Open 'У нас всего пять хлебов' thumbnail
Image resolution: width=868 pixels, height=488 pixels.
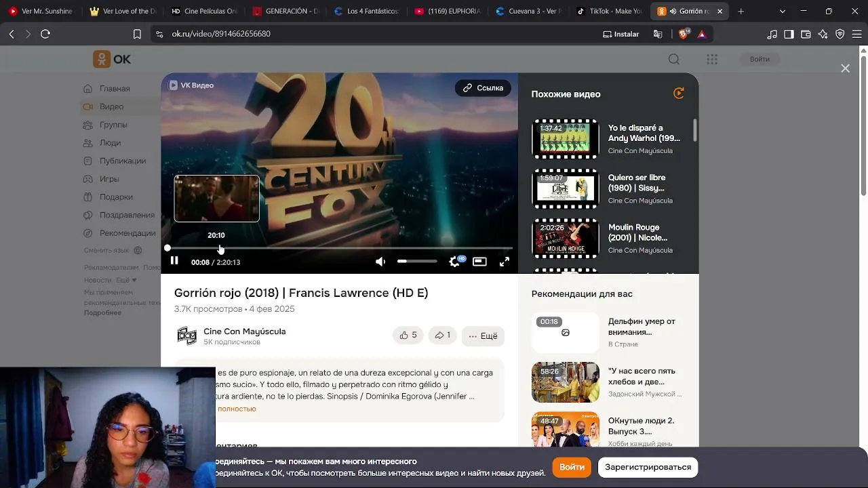tap(566, 382)
